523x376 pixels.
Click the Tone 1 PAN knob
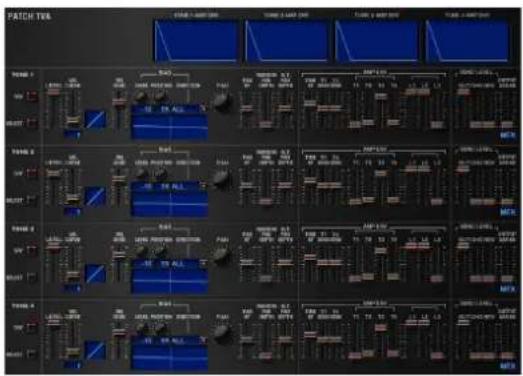[222, 102]
